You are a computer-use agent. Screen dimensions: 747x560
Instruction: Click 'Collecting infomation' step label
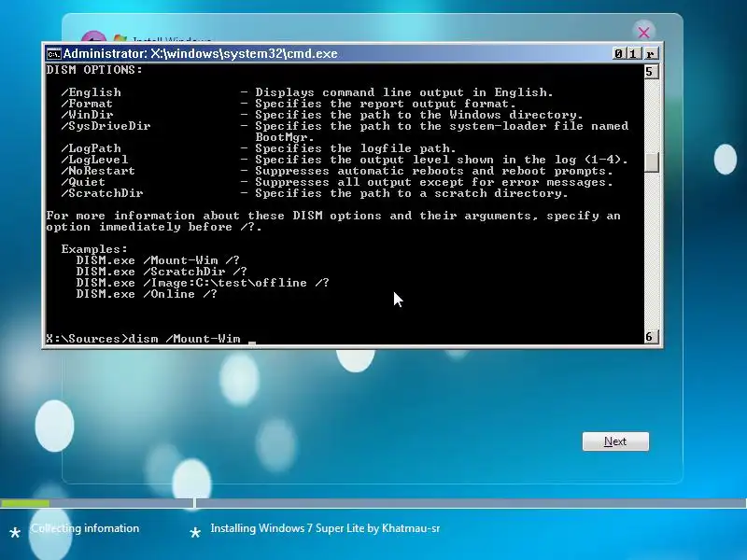85,528
